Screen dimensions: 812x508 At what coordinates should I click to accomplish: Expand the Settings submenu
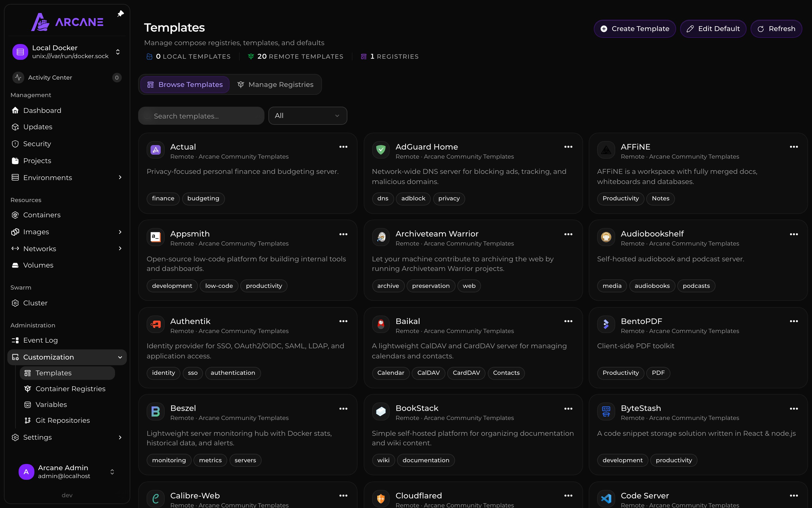pyautogui.click(x=120, y=437)
